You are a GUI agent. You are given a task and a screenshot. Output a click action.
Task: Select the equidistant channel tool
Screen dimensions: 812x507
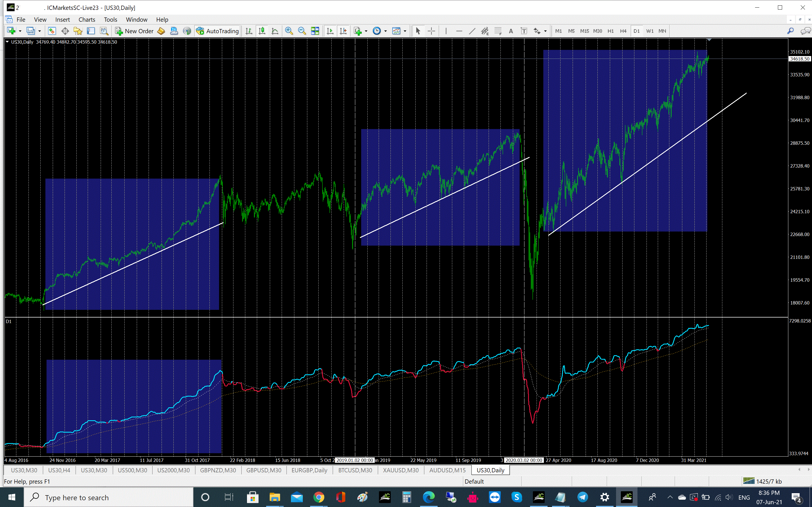point(485,31)
